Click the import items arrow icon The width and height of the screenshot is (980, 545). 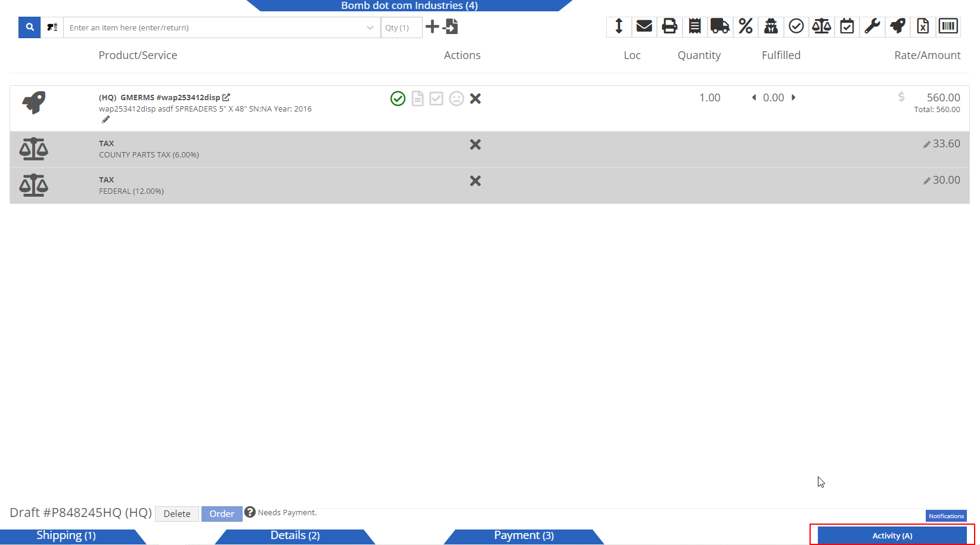451,27
